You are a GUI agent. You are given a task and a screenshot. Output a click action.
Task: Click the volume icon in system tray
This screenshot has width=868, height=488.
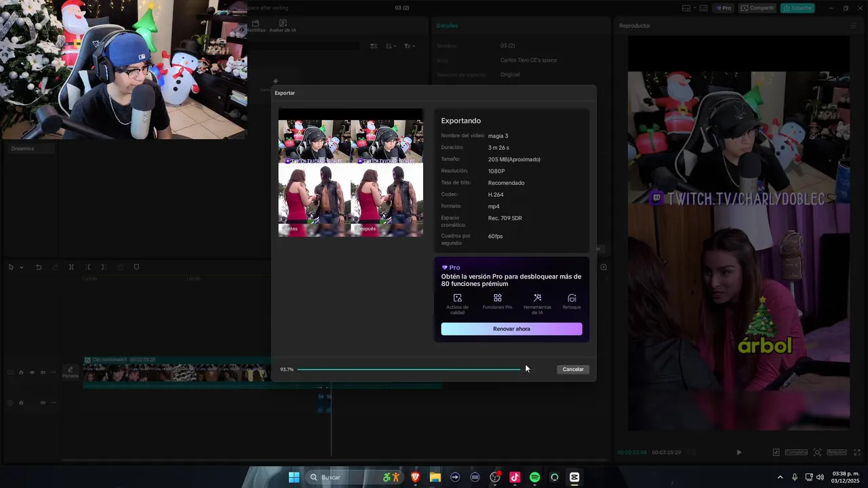pyautogui.click(x=821, y=477)
